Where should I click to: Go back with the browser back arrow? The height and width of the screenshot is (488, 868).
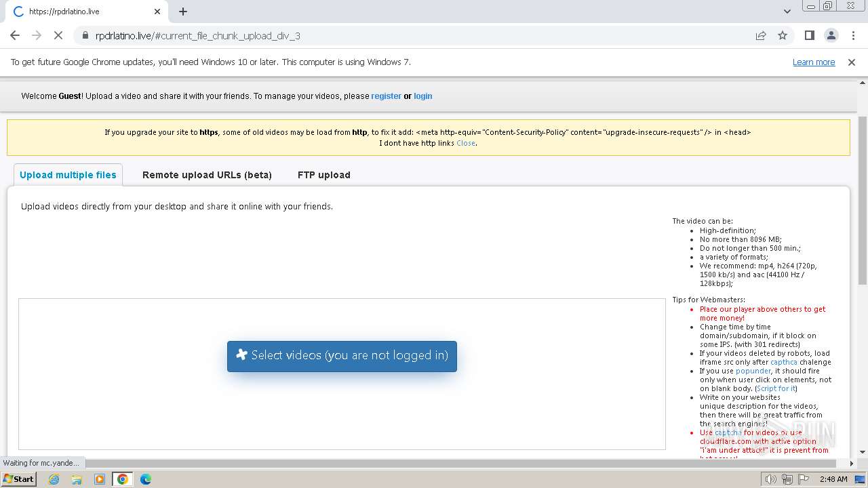[x=15, y=35]
